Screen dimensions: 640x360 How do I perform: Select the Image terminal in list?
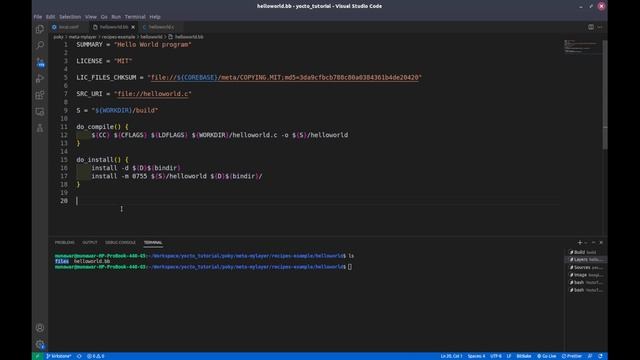point(585,275)
